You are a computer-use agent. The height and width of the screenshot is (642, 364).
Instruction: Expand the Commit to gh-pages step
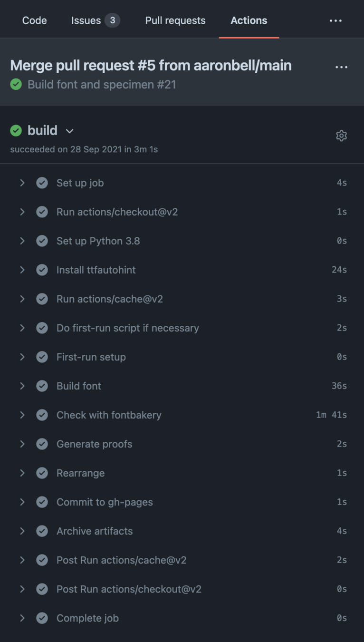tap(22, 502)
